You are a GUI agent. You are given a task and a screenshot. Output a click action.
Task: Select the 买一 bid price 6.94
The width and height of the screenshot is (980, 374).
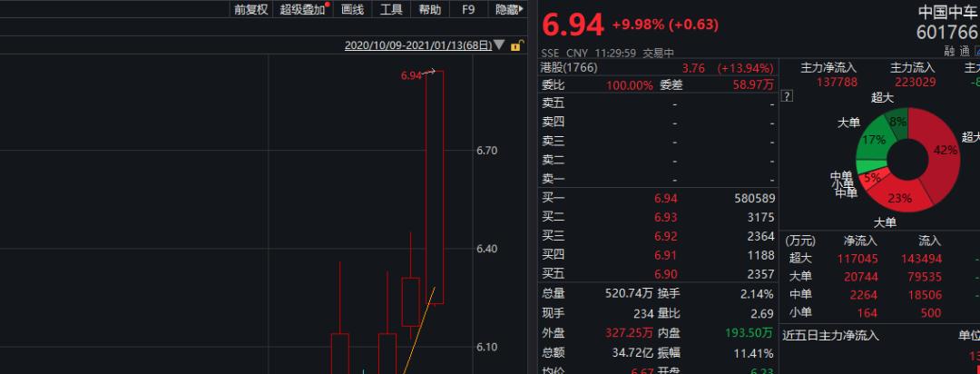(666, 198)
